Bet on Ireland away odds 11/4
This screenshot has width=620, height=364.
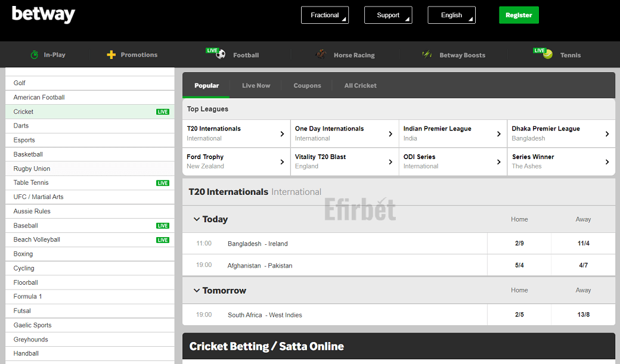point(583,244)
